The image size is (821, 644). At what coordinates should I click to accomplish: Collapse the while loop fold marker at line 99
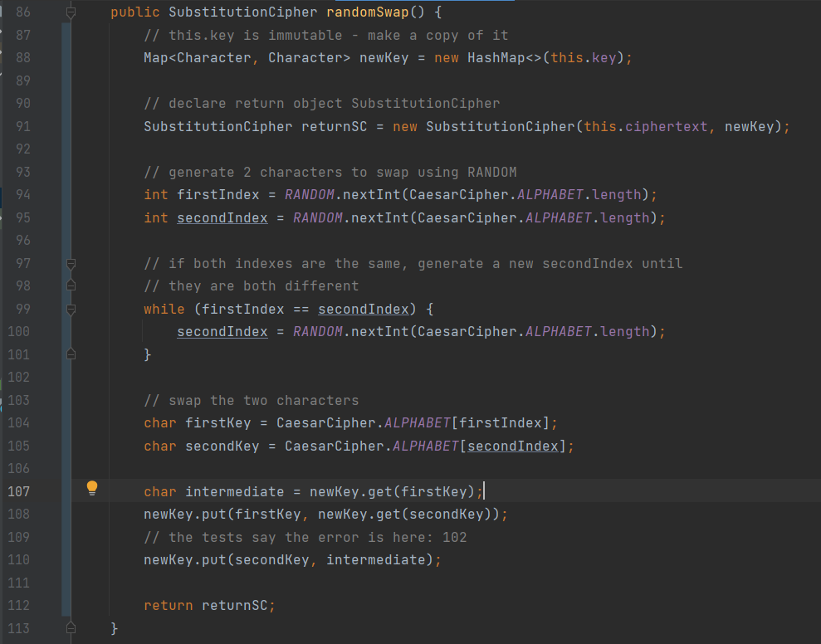71,309
